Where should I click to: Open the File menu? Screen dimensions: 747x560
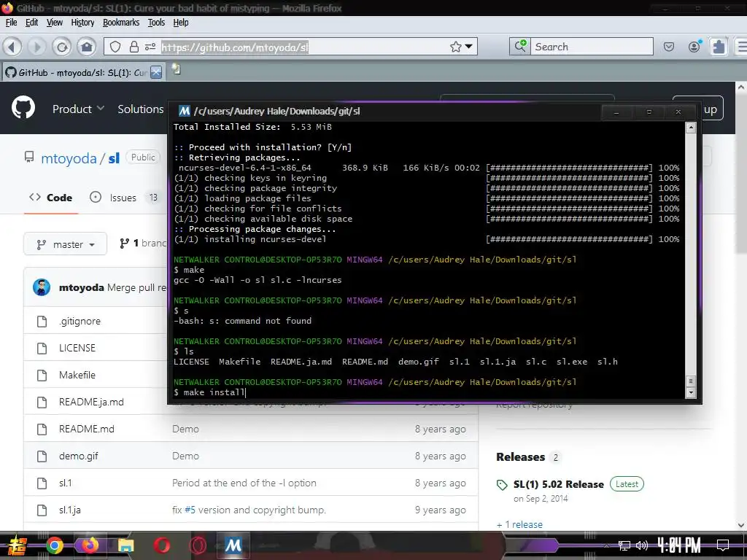coord(11,23)
